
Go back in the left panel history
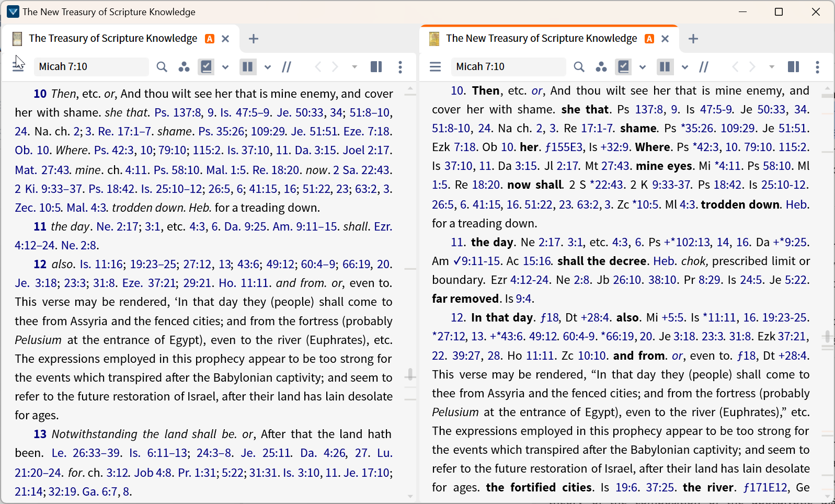coord(318,66)
